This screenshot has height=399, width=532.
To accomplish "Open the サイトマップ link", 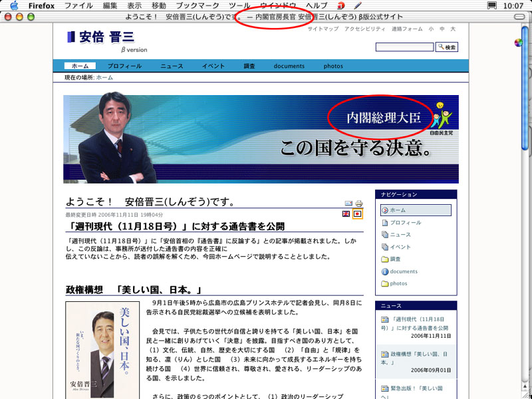I will pos(323,29).
